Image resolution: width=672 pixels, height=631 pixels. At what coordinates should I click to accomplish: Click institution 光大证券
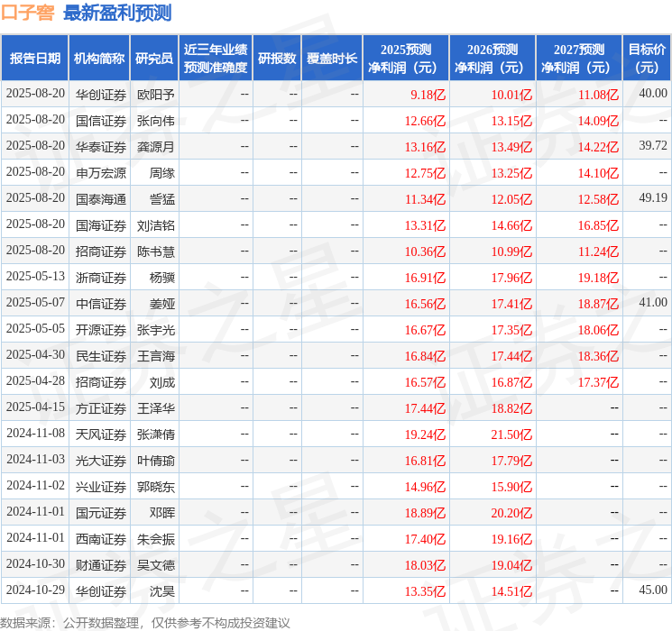point(101,461)
